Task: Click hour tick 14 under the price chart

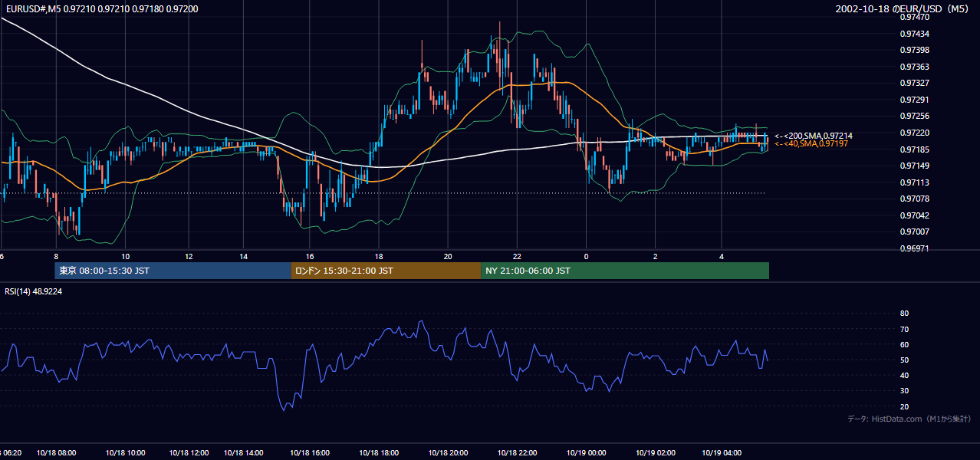Action: [244, 256]
